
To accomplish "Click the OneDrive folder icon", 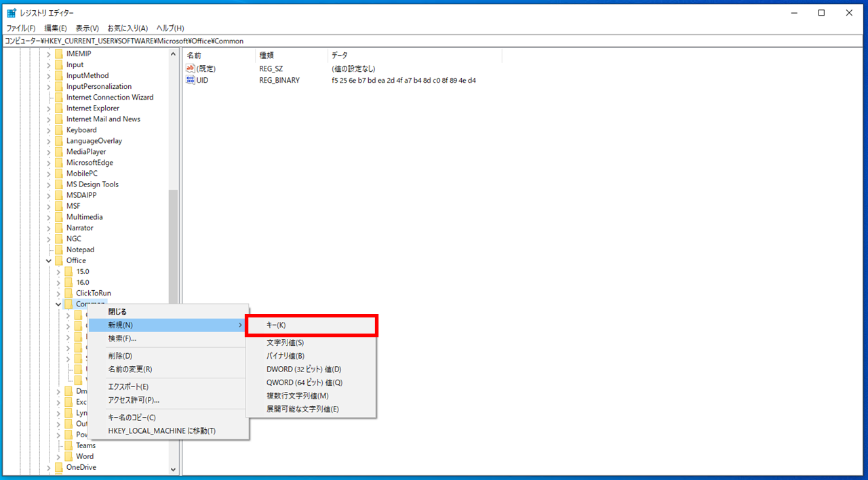I will coord(59,467).
